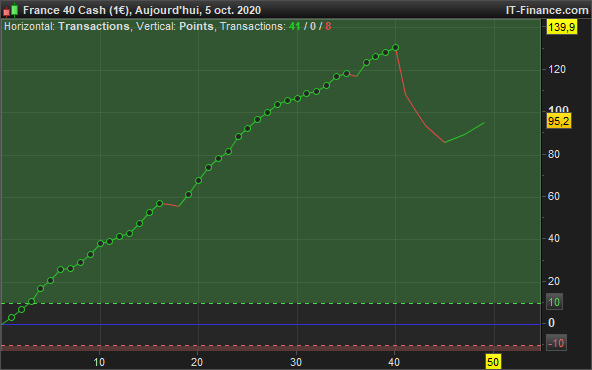Click the 20 label on horizontal axis
Image resolution: width=592 pixels, height=370 pixels.
pos(197,362)
